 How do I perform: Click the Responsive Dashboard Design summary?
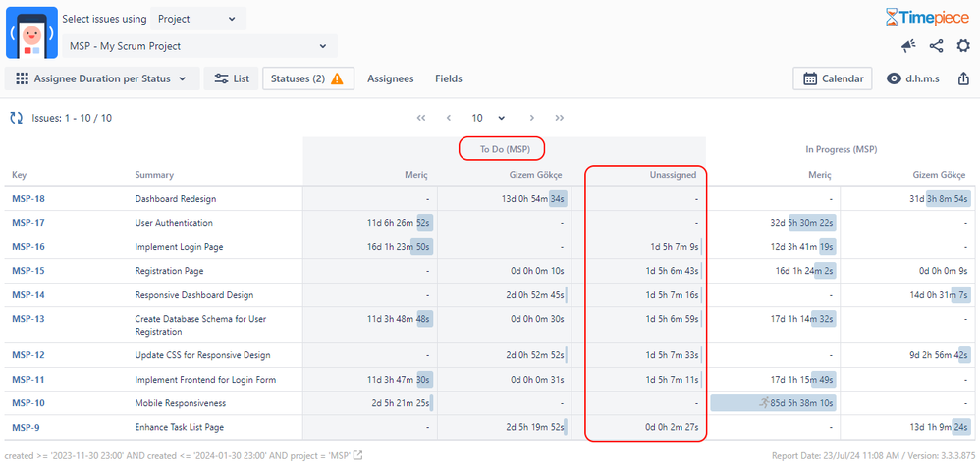(194, 295)
